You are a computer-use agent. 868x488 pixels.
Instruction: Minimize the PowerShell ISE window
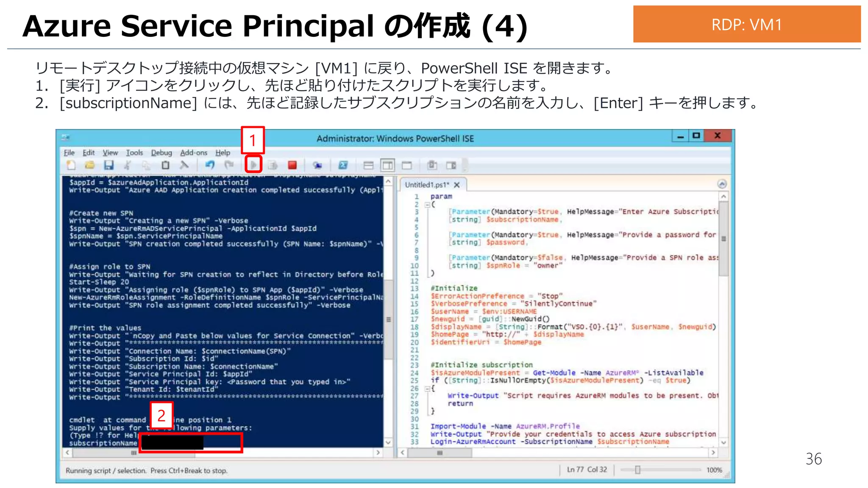[x=680, y=136]
